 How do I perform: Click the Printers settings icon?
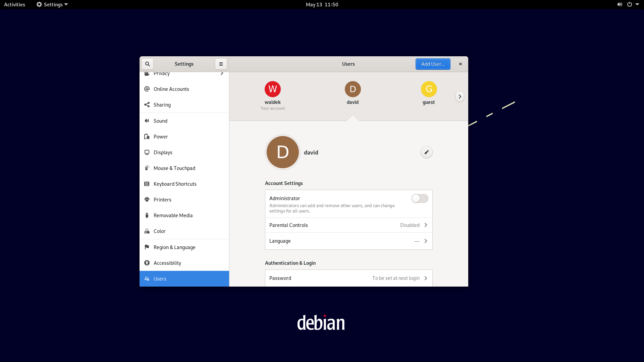pos(147,199)
